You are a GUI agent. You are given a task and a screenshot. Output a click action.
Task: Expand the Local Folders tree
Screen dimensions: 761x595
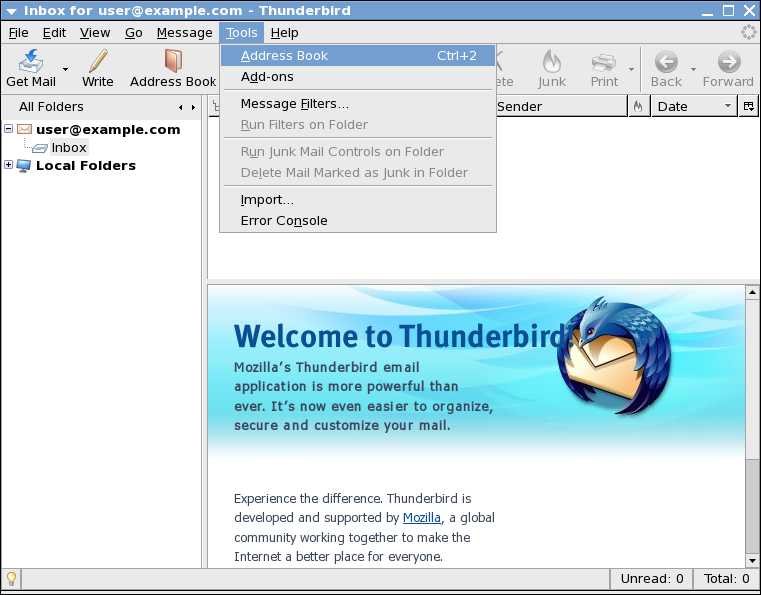pyautogui.click(x=8, y=165)
